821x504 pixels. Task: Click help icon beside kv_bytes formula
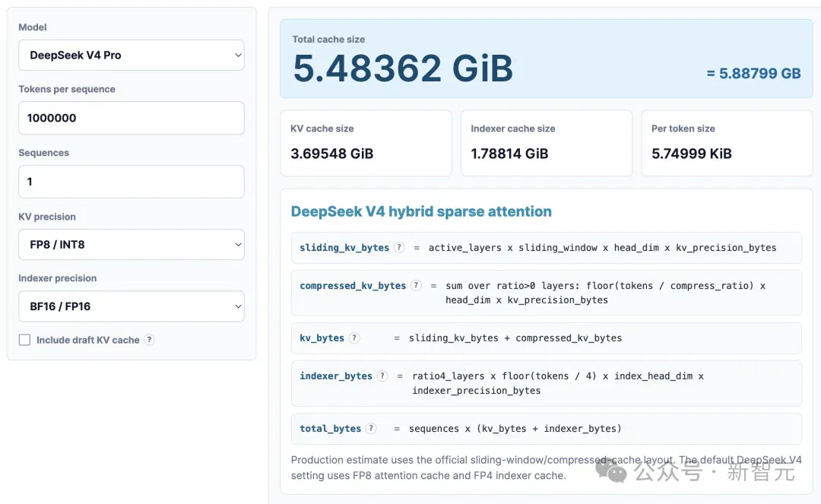point(354,338)
